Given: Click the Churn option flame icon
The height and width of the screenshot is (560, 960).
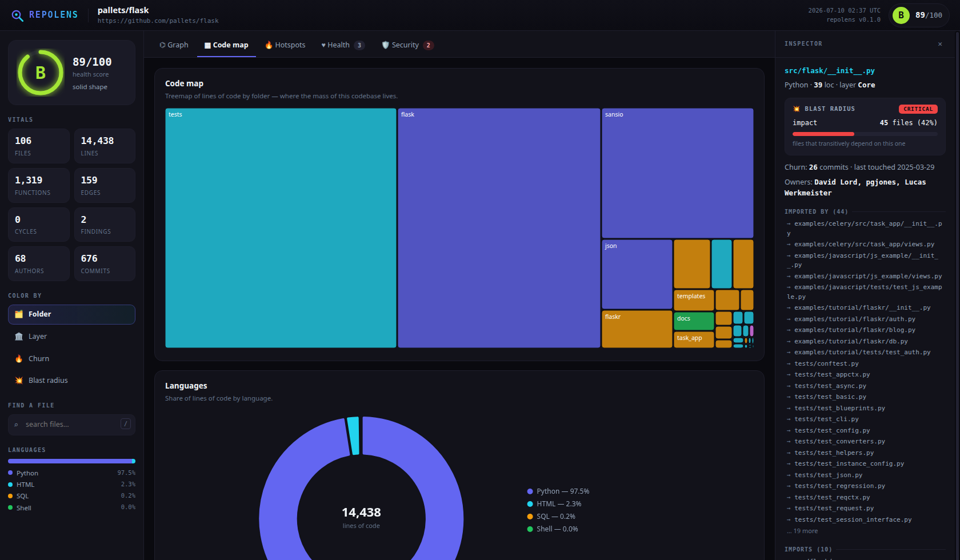Looking at the screenshot, I should [x=19, y=359].
